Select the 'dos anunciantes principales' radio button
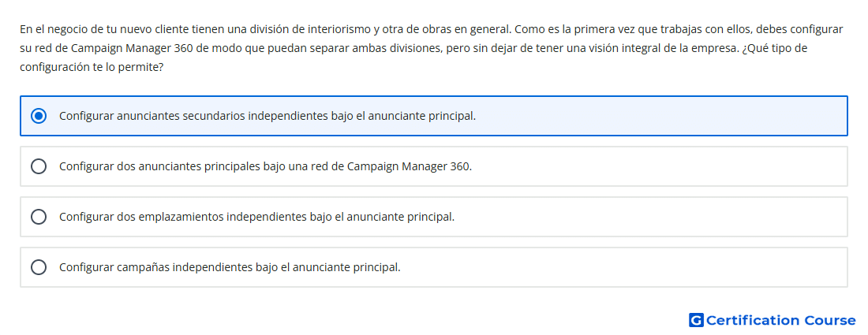 (39, 166)
